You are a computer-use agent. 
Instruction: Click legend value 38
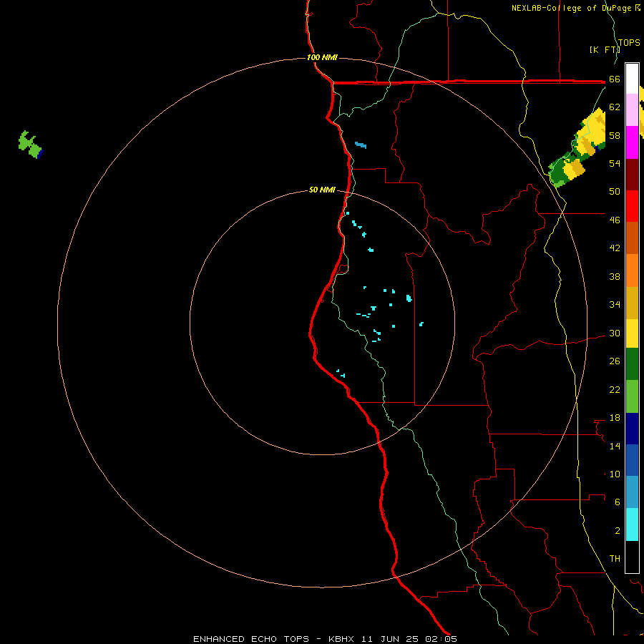[x=615, y=276]
